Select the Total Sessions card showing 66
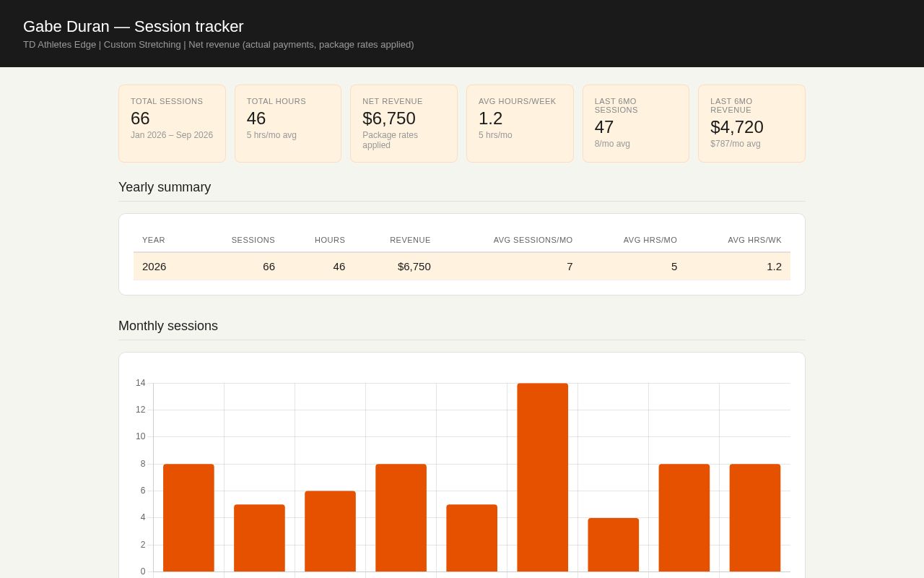 coord(172,124)
